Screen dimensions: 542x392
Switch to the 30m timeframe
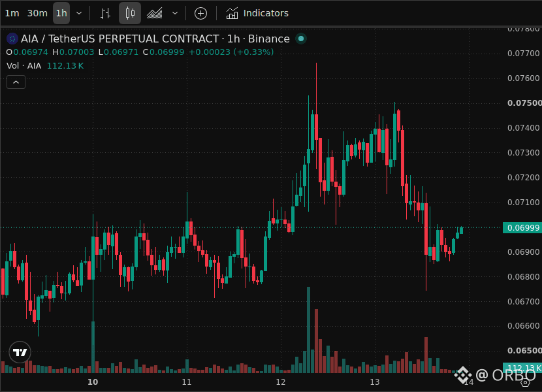coord(37,13)
